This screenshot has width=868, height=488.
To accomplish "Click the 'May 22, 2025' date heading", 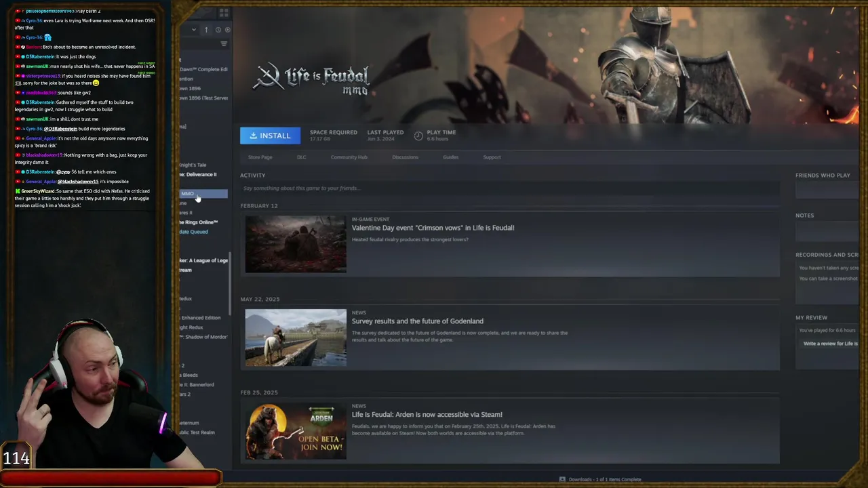I will 260,299.
